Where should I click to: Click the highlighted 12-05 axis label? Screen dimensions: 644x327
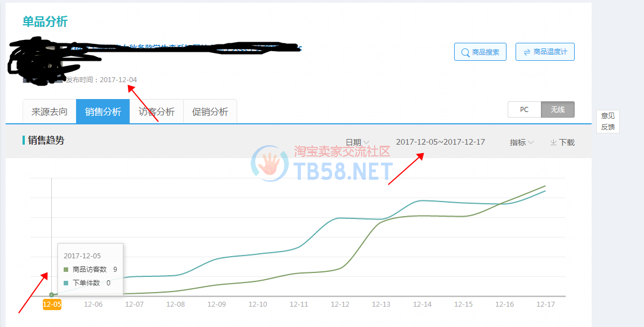pos(52,304)
